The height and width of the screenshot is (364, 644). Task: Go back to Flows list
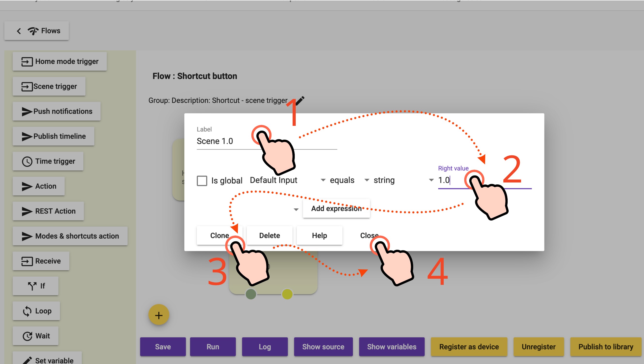tap(37, 31)
